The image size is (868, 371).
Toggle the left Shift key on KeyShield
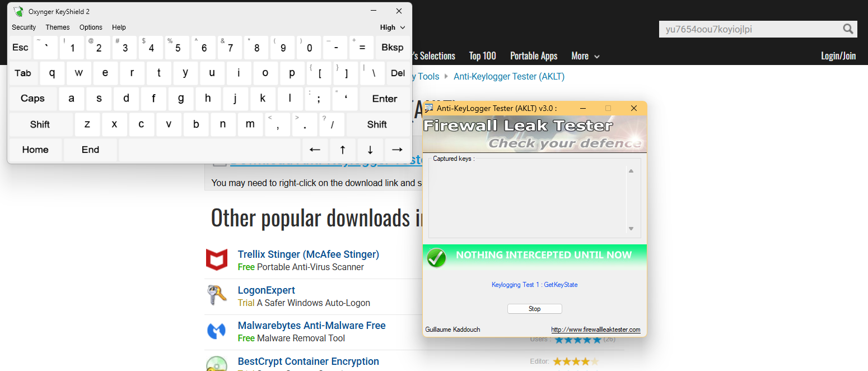tap(40, 124)
